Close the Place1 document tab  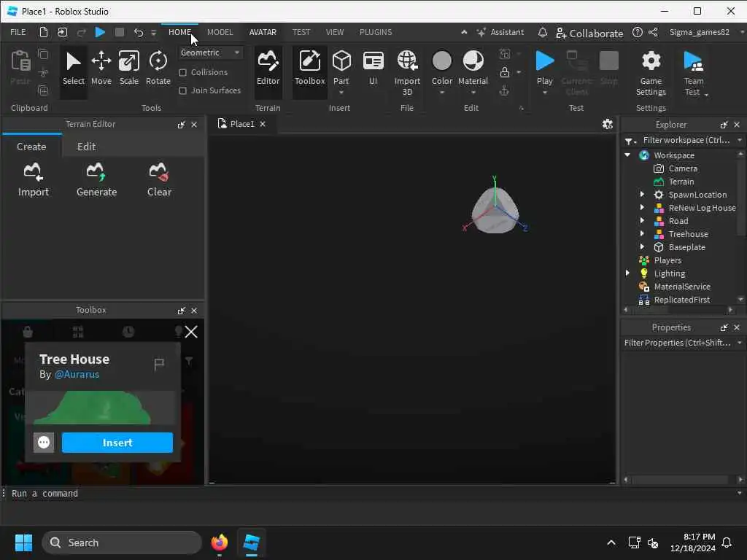(x=263, y=124)
